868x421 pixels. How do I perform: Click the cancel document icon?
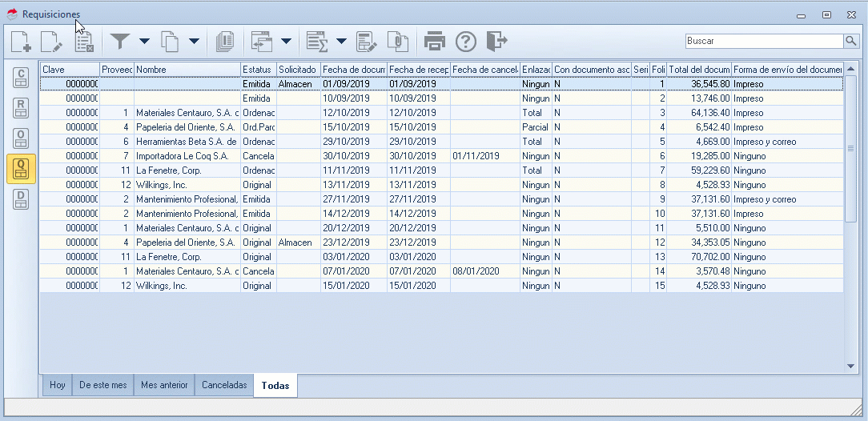coord(84,41)
